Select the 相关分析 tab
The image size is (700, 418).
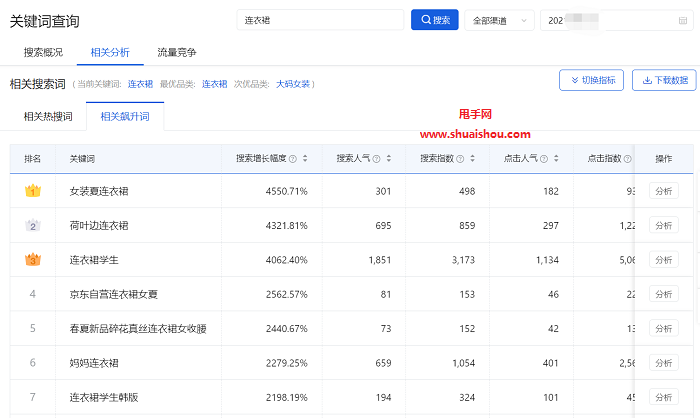coord(110,52)
